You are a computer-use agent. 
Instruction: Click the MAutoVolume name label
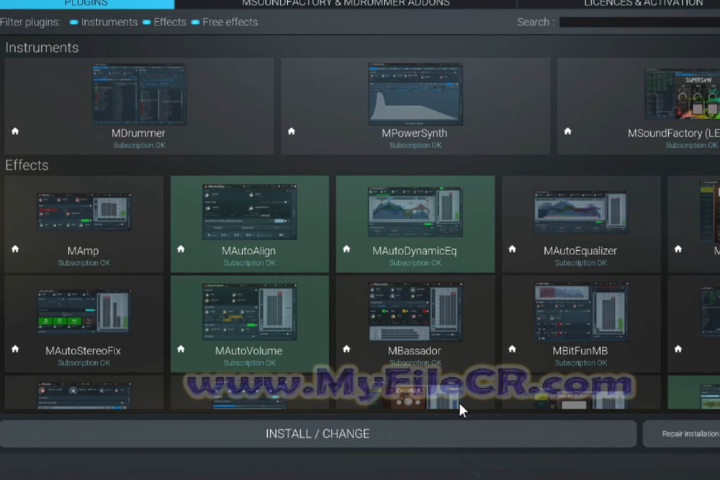(x=249, y=351)
